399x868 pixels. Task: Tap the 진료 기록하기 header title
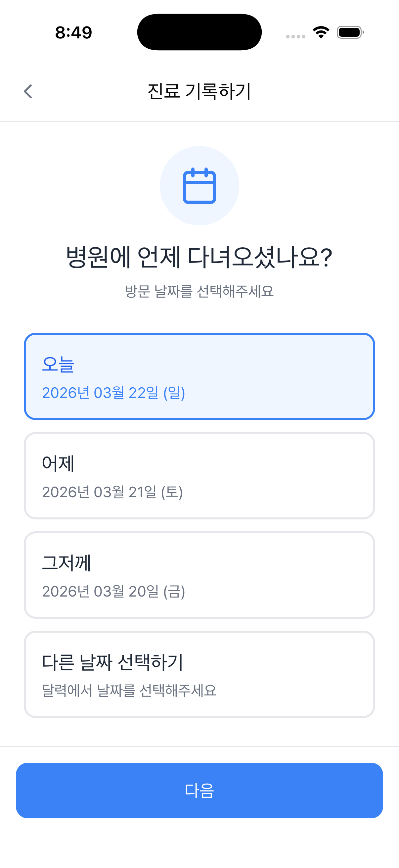[199, 91]
